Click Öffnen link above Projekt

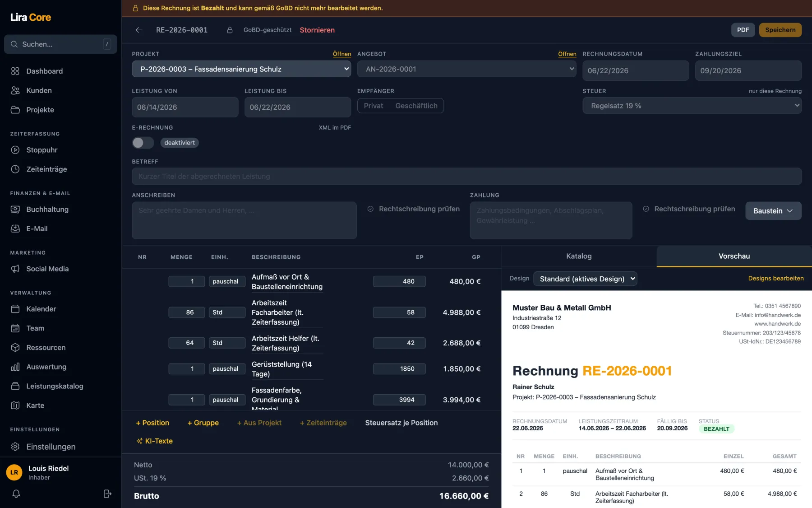(x=342, y=54)
